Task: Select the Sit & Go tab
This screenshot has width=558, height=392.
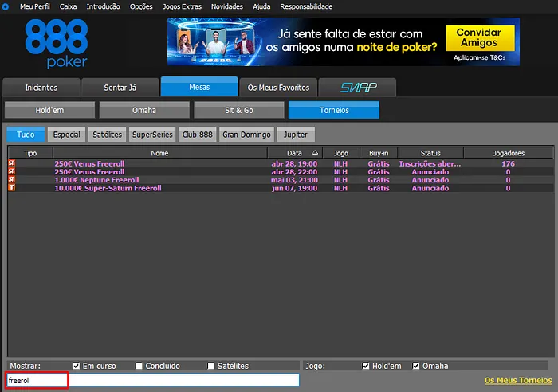Action: (239, 110)
